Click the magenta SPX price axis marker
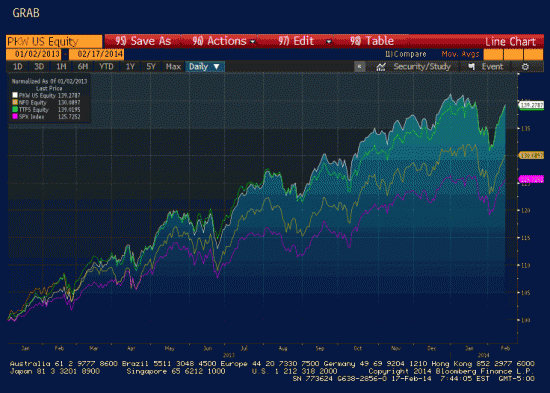 [531, 179]
